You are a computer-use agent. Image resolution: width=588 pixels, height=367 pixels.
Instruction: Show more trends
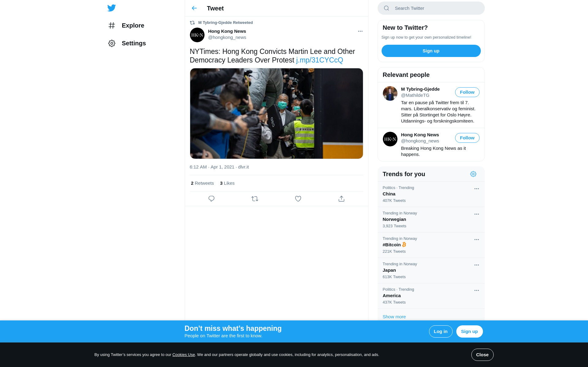(x=394, y=317)
